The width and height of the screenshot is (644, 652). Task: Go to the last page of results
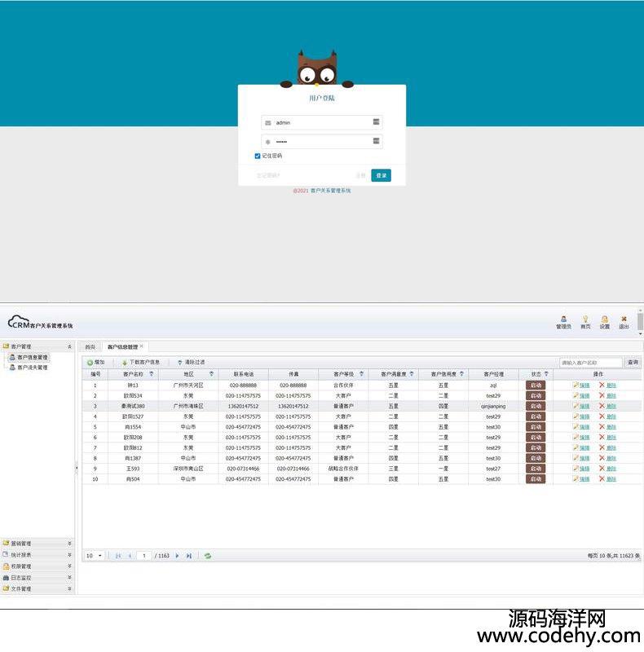point(189,556)
